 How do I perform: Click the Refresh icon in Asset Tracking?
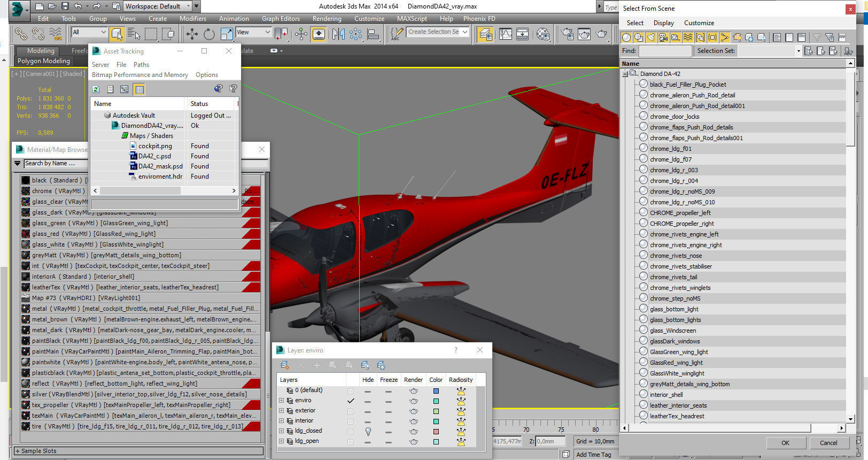click(x=96, y=89)
